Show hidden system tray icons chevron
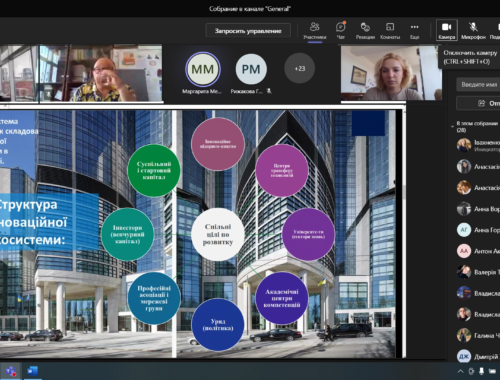Viewport: 500px width, 380px height. coord(460,371)
